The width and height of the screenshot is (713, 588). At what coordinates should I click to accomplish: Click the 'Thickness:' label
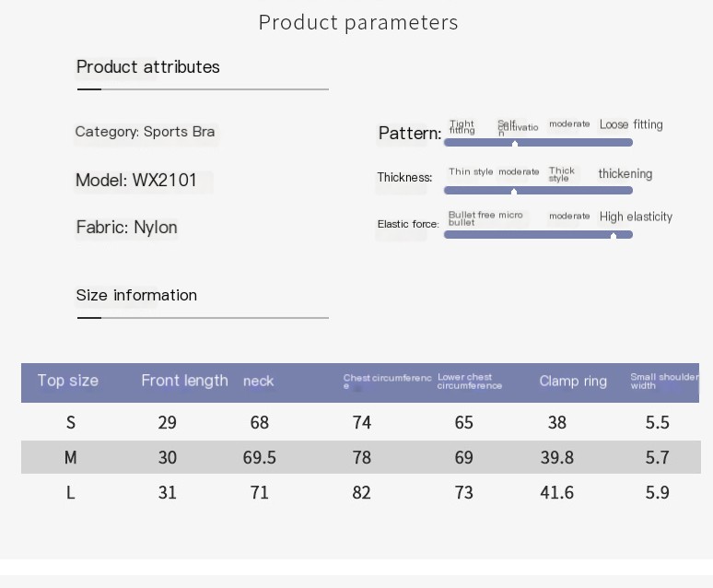tap(404, 178)
